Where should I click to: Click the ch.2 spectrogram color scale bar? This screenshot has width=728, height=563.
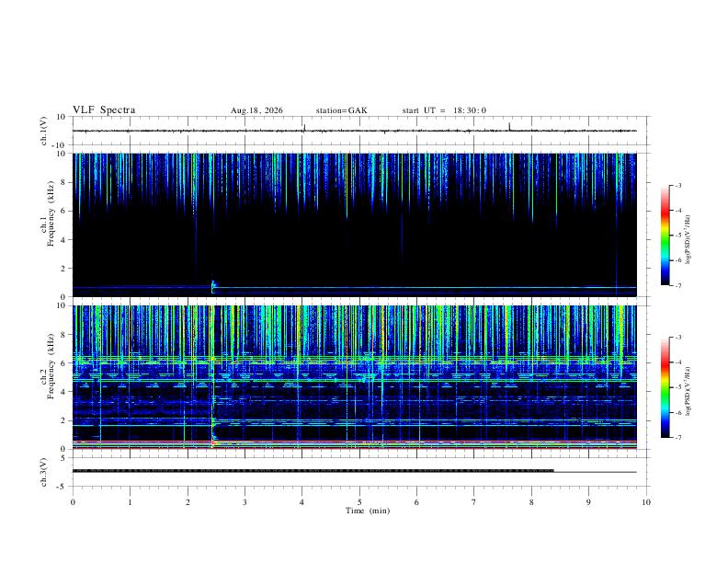(665, 387)
